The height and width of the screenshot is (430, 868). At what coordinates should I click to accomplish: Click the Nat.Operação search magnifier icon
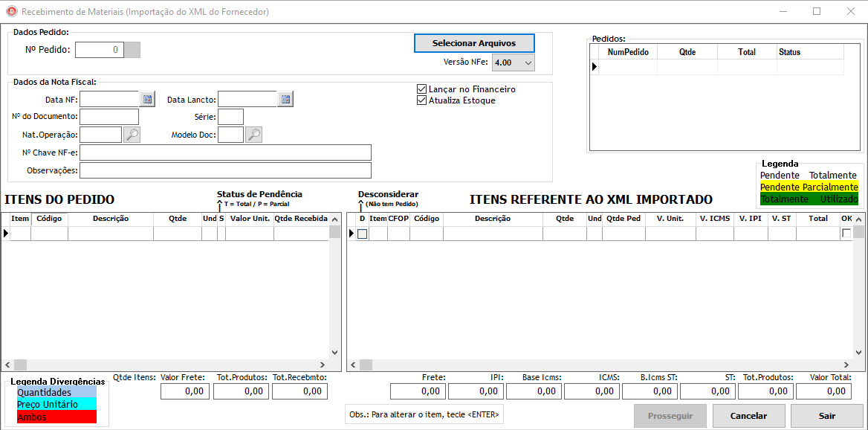coord(132,135)
